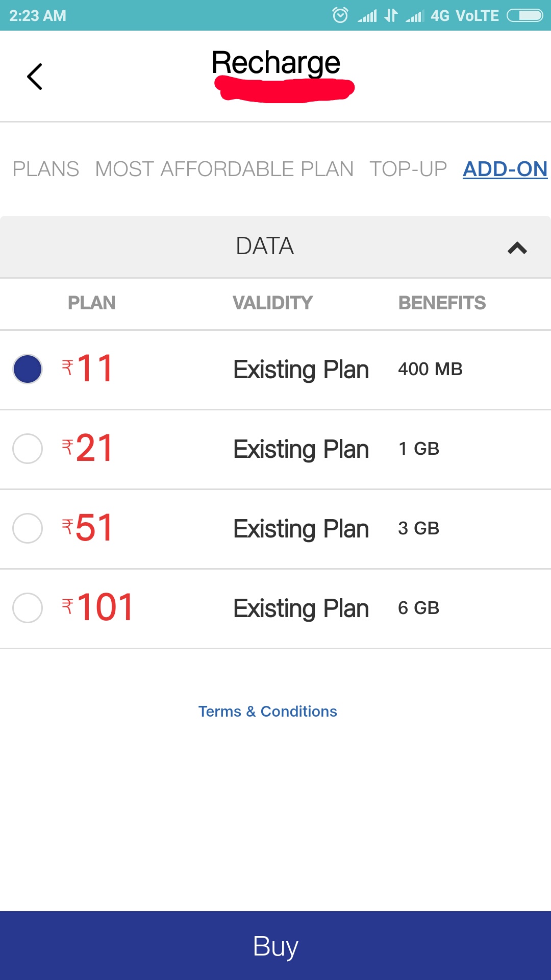The image size is (551, 980).
Task: Tap the DATA section header
Action: click(275, 247)
